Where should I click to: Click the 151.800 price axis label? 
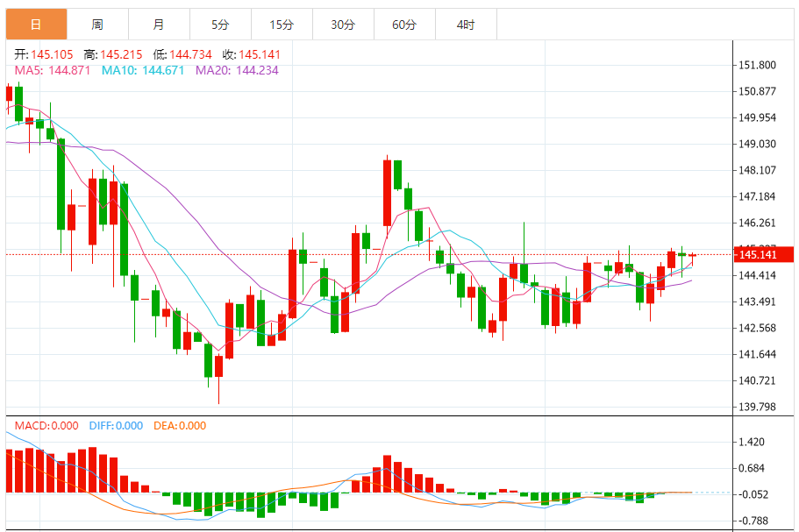(757, 65)
